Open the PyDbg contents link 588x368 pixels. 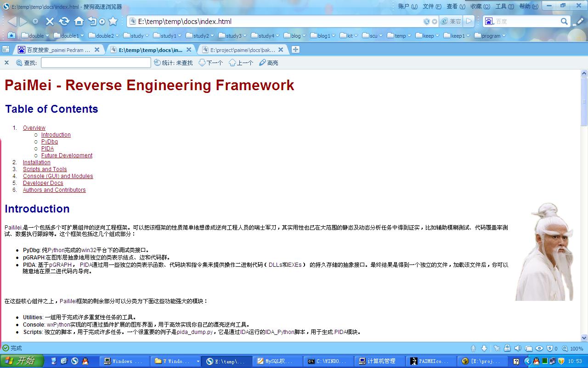(50, 142)
